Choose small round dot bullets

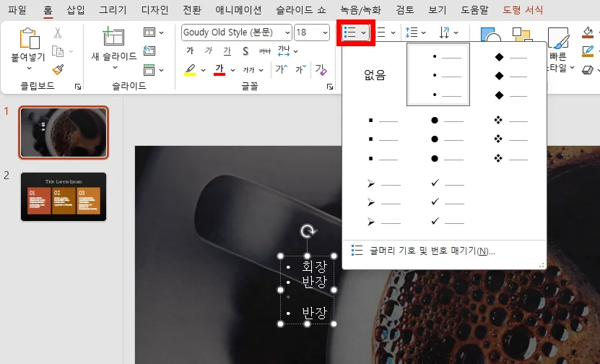tap(438, 74)
